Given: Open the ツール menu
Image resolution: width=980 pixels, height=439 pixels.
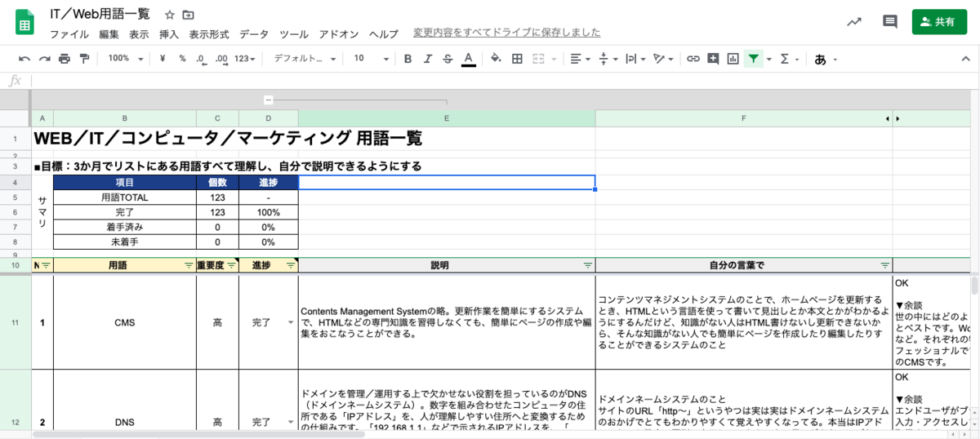Looking at the screenshot, I should 294,34.
